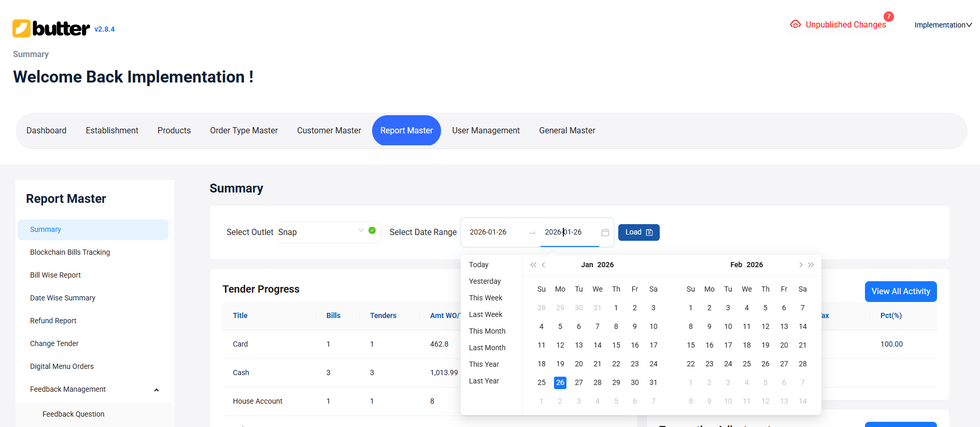Choose the This Week preset
980x427 pixels.
(x=486, y=298)
